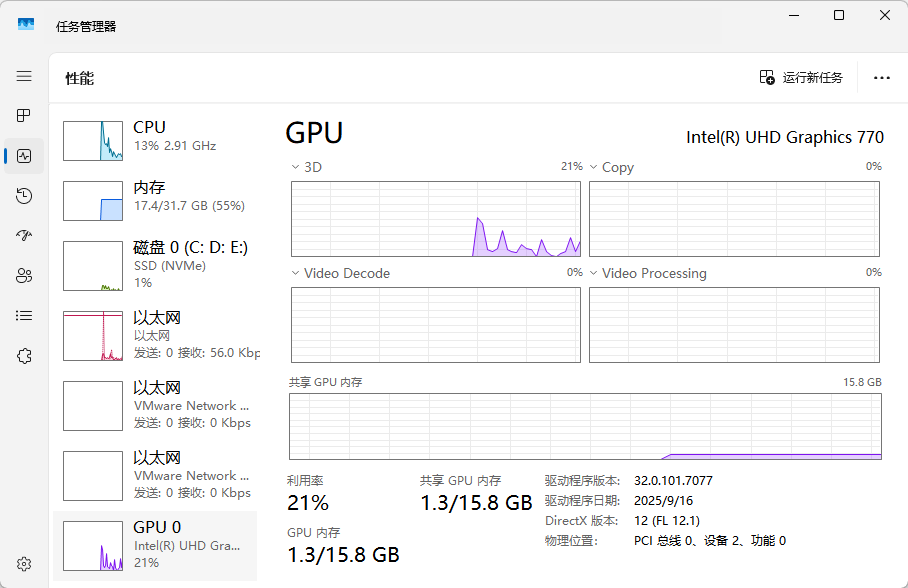
Task: Open Task Manager settings
Action: 23,565
